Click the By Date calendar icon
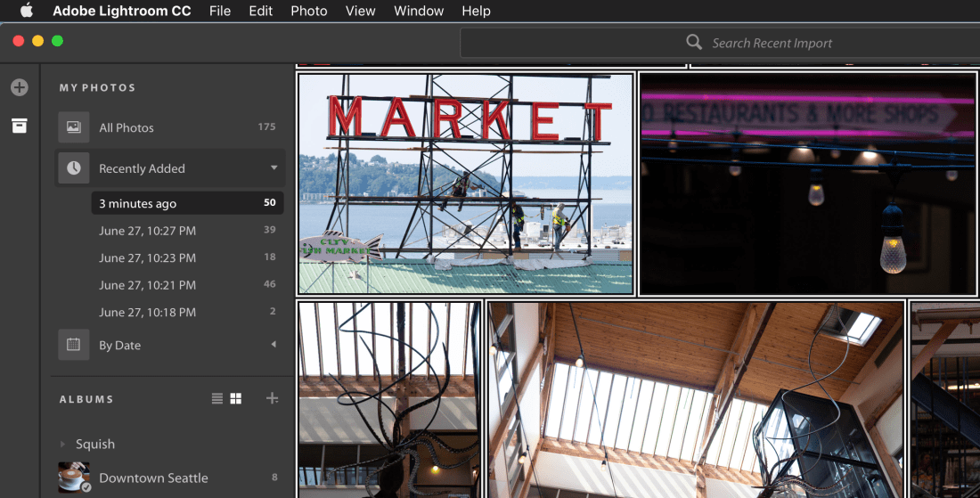980x498 pixels. [x=74, y=345]
